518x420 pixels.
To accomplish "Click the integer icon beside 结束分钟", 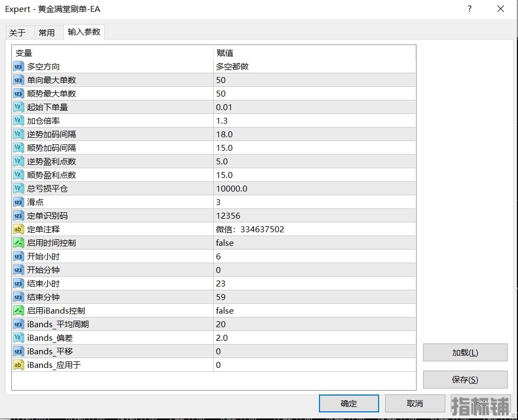I will click(x=18, y=297).
